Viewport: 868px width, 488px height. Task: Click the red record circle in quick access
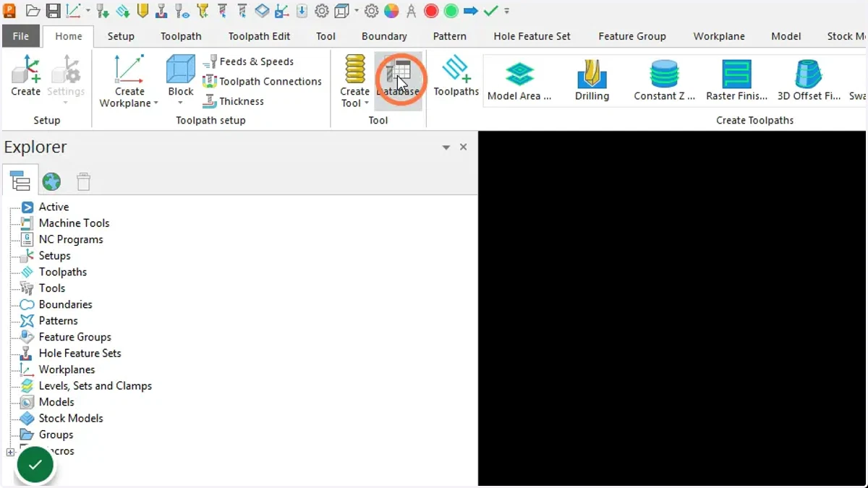(431, 11)
